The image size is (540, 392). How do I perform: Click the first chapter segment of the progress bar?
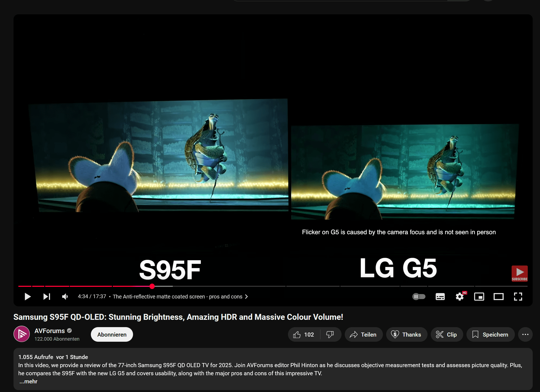(25, 286)
